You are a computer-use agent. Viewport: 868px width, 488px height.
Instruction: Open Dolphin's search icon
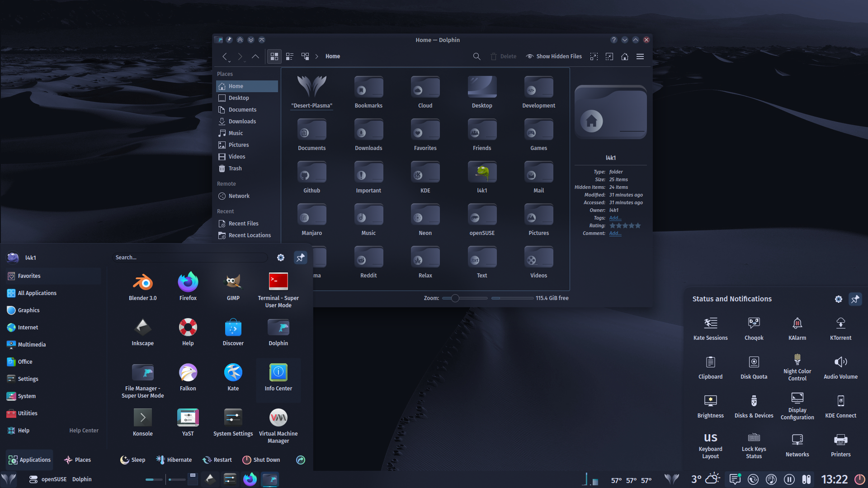pyautogui.click(x=476, y=56)
